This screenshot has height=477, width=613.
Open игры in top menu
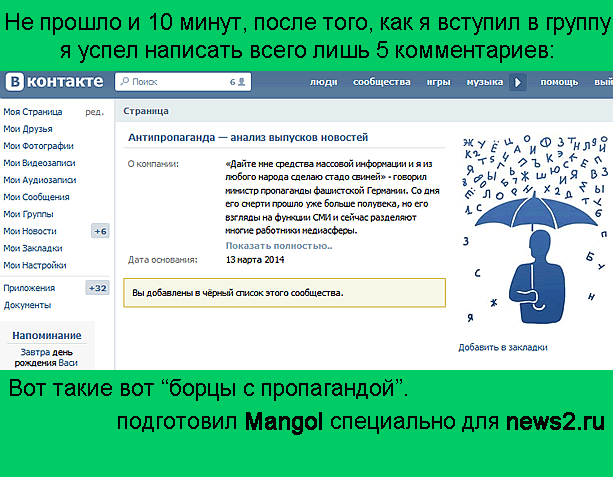(x=438, y=82)
